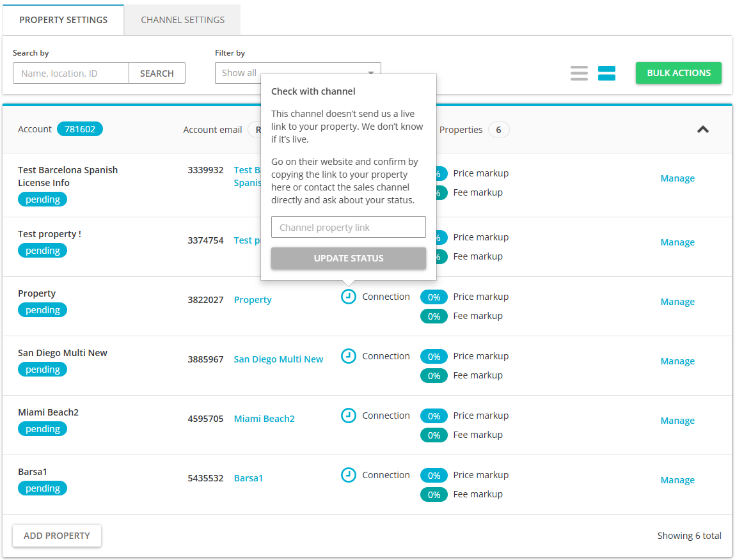
Task: Click pending badge under Test property !
Action: (x=43, y=251)
